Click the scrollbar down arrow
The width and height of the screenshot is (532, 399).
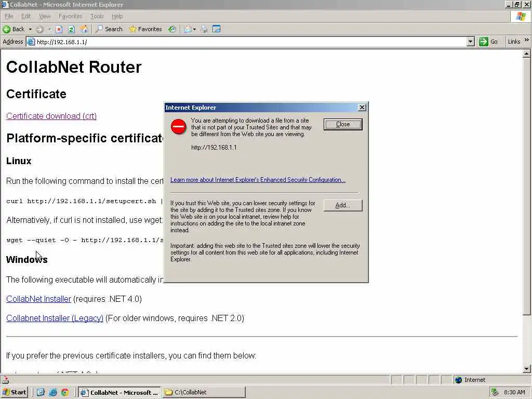[527, 369]
